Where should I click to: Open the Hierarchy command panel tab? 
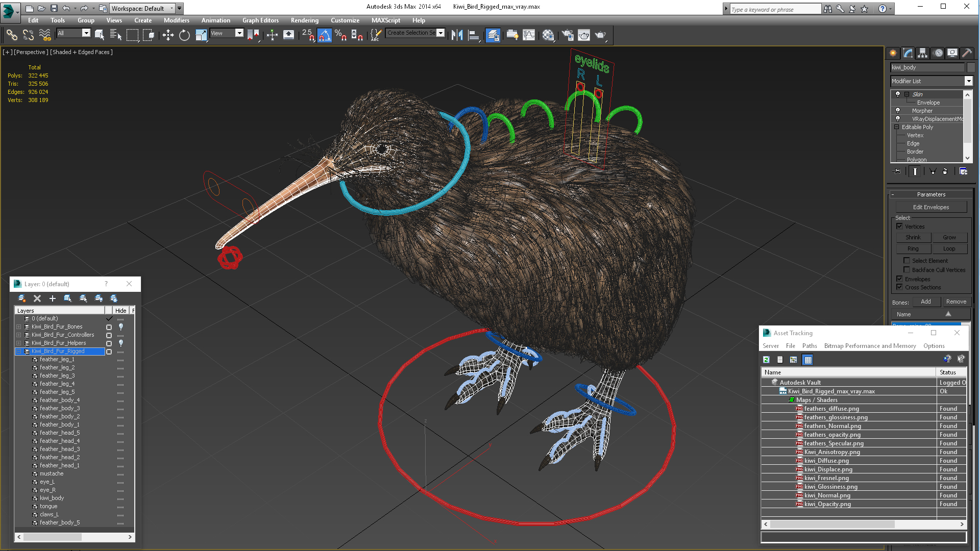(x=922, y=53)
